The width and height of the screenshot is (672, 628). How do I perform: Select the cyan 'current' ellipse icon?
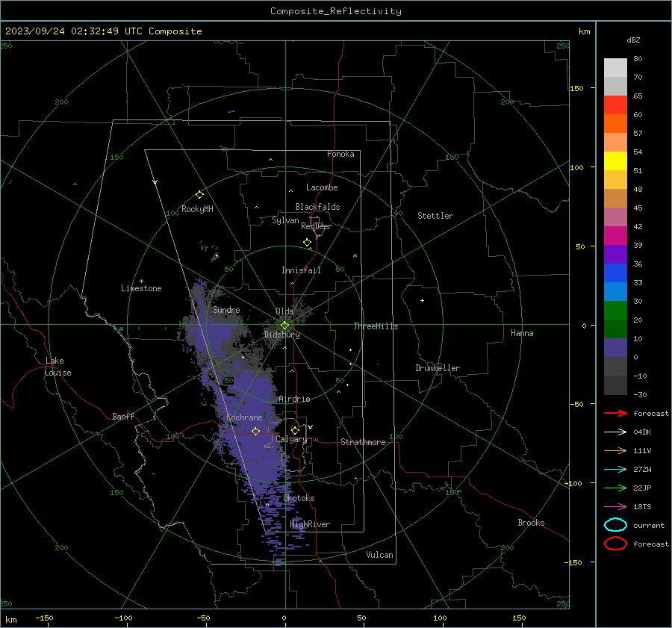click(615, 525)
